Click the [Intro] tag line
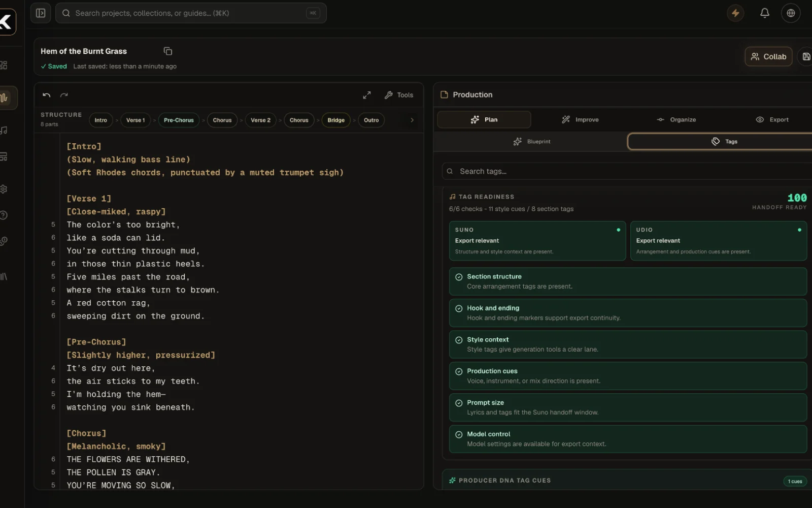 pos(84,146)
